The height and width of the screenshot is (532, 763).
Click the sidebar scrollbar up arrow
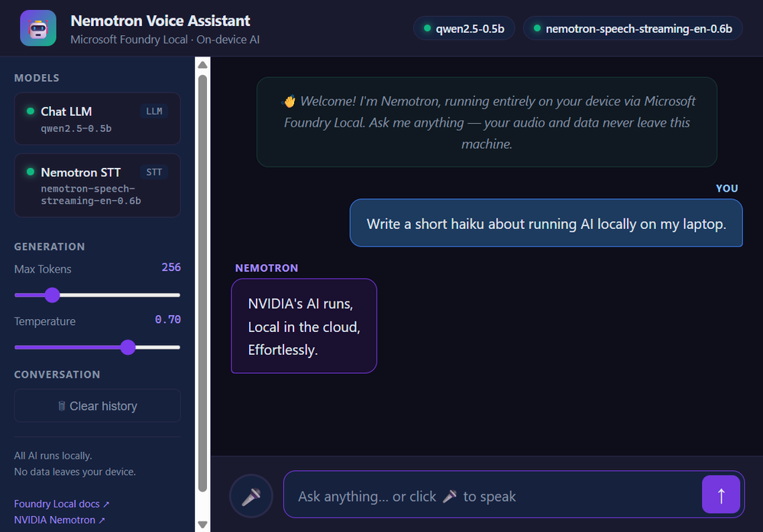(203, 65)
